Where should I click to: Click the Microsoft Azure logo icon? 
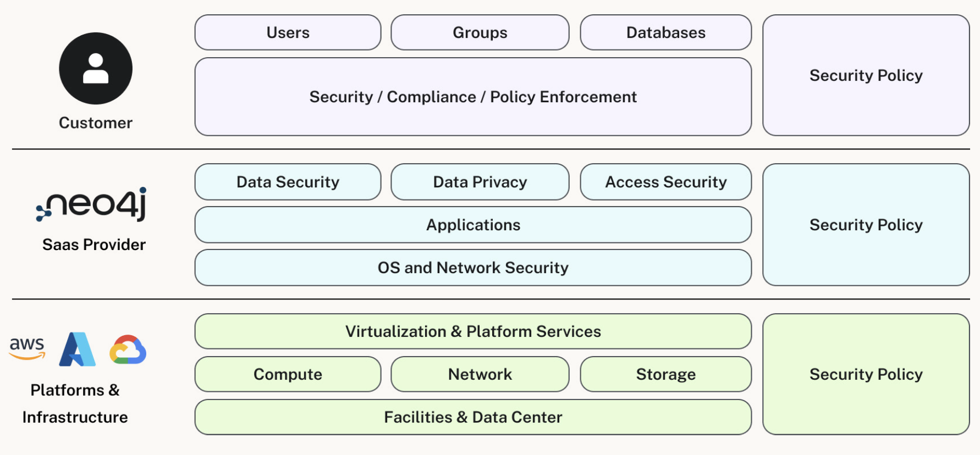point(78,349)
